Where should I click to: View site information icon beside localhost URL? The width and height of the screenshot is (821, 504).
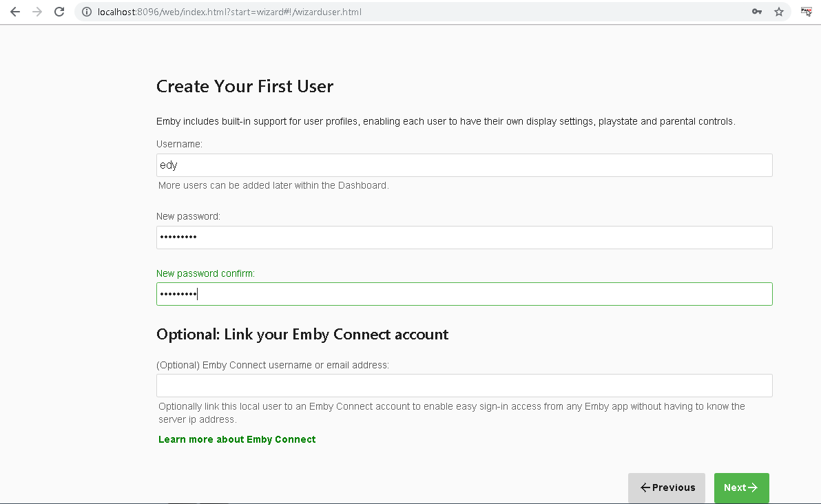[86, 12]
